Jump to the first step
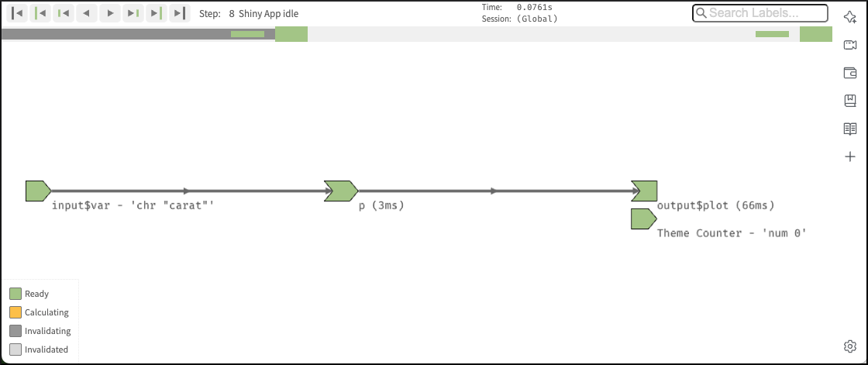 (x=19, y=13)
